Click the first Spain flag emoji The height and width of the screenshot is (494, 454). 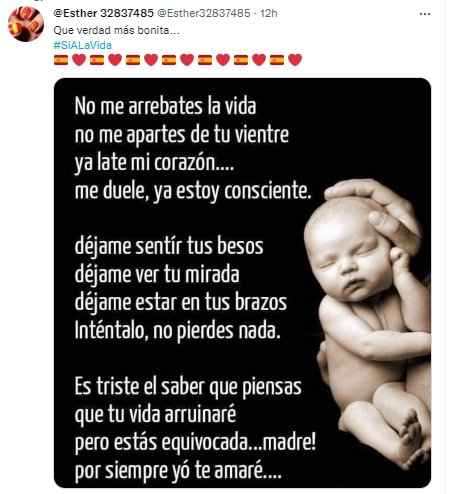(x=61, y=60)
